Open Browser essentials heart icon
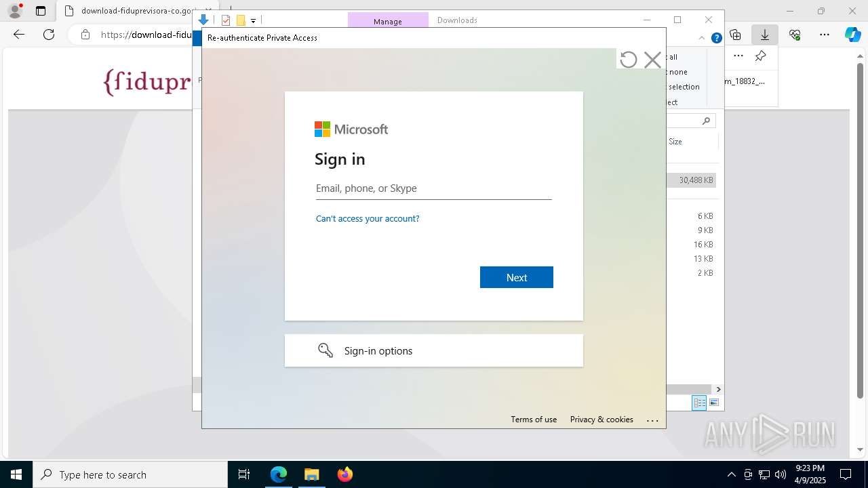This screenshot has width=868, height=488. 795,35
